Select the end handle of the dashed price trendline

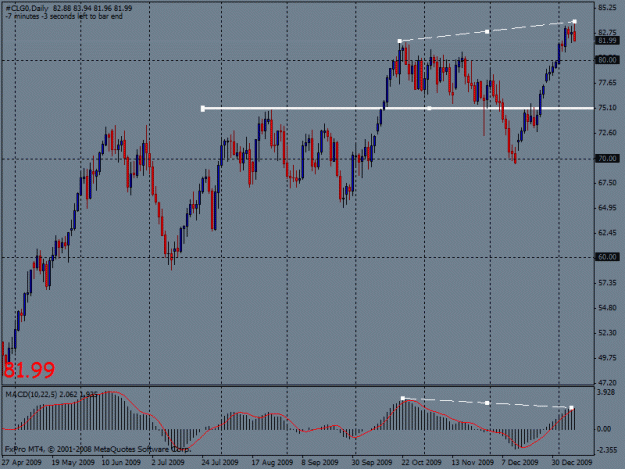point(574,22)
